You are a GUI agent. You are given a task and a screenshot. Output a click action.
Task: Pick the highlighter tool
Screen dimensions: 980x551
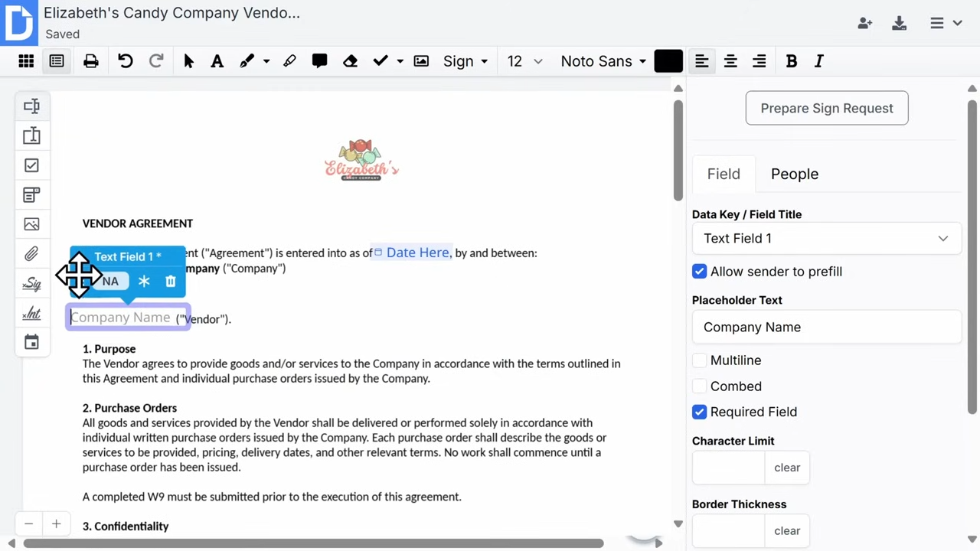tap(289, 61)
